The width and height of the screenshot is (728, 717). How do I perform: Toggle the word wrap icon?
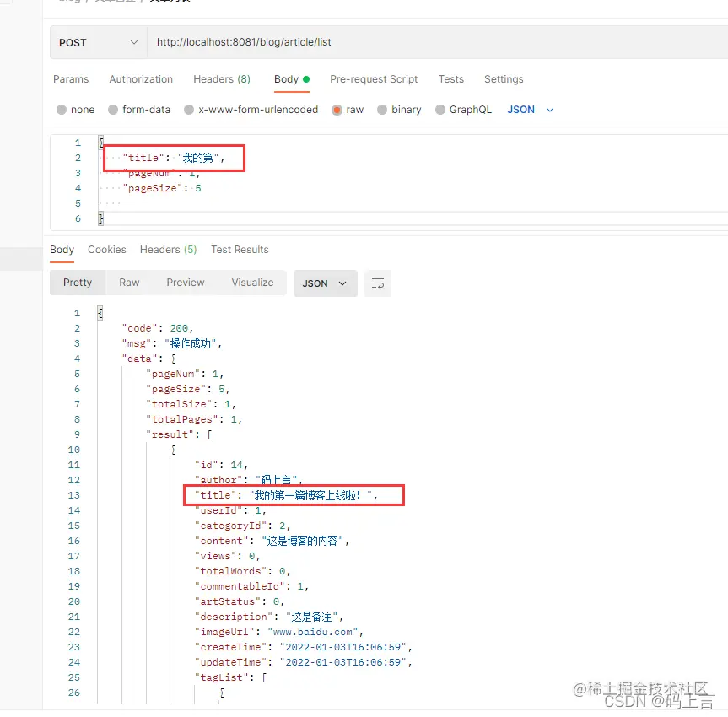tap(377, 283)
